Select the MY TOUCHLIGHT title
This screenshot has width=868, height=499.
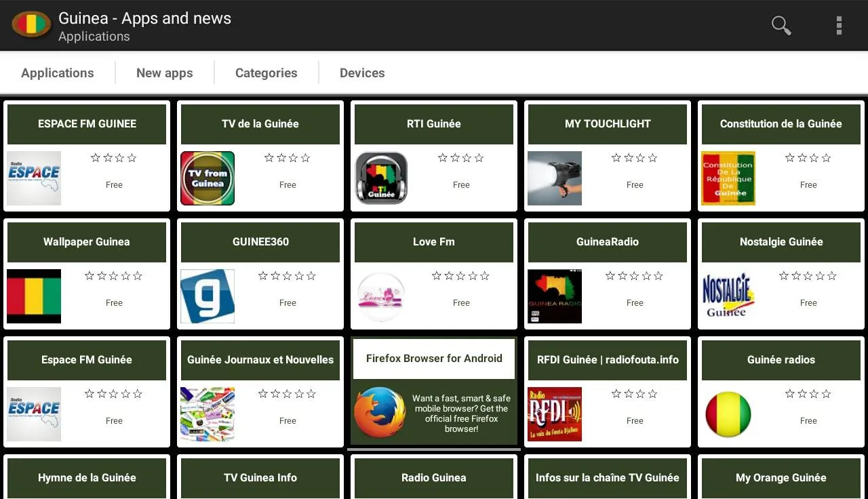coord(608,124)
